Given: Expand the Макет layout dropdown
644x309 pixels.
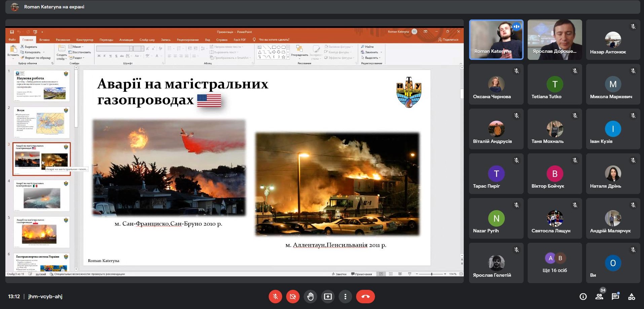Looking at the screenshot, I should (x=77, y=47).
